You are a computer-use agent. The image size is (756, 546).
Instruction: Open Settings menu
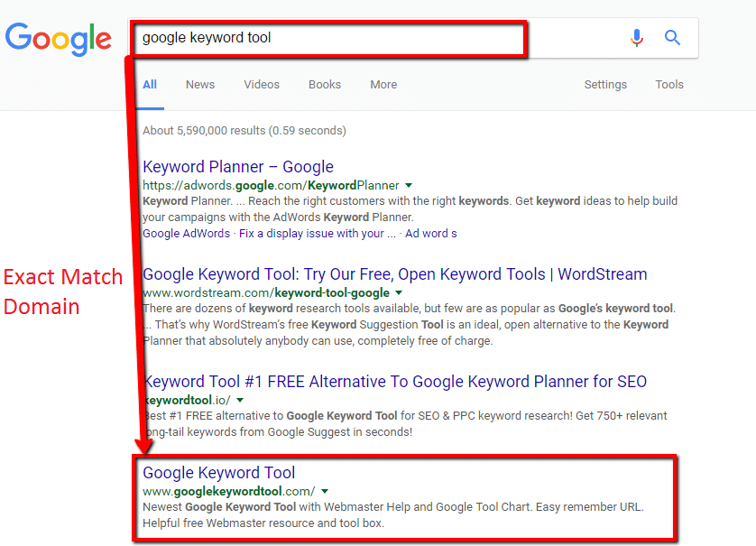[604, 84]
